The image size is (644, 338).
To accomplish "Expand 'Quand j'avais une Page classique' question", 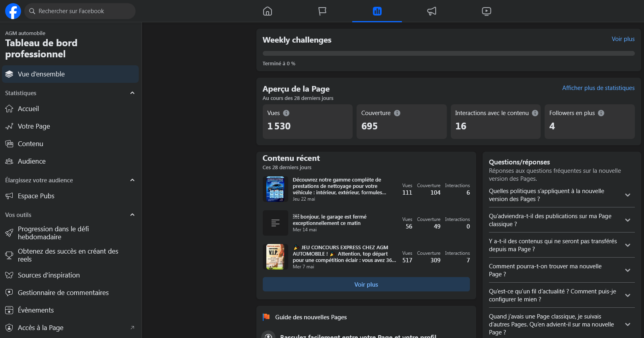I will tap(628, 324).
